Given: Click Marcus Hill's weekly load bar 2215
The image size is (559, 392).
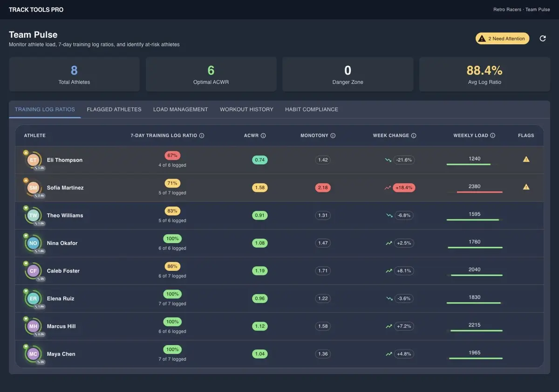Looking at the screenshot, I should 474,331.
